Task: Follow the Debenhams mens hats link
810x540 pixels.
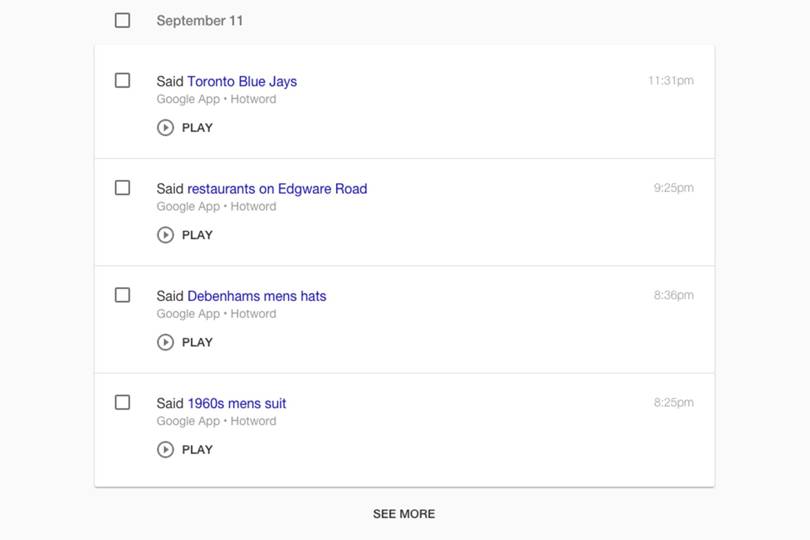Action: pyautogui.click(x=256, y=296)
